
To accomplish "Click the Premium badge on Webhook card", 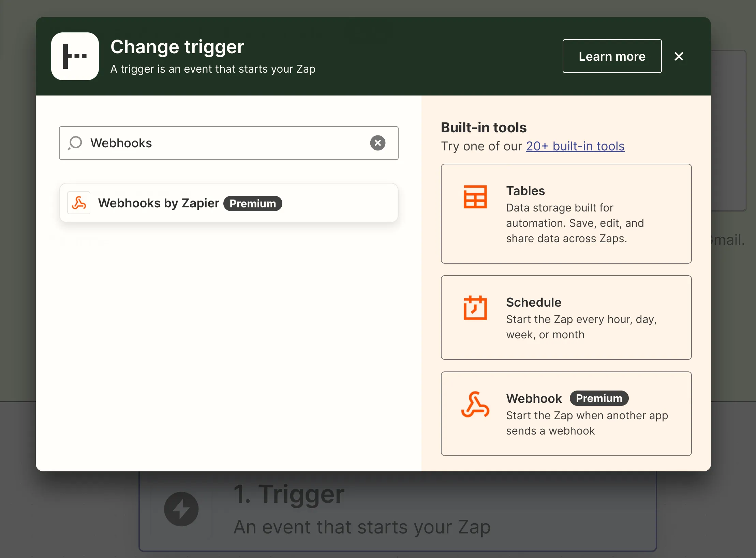I will pos(599,398).
